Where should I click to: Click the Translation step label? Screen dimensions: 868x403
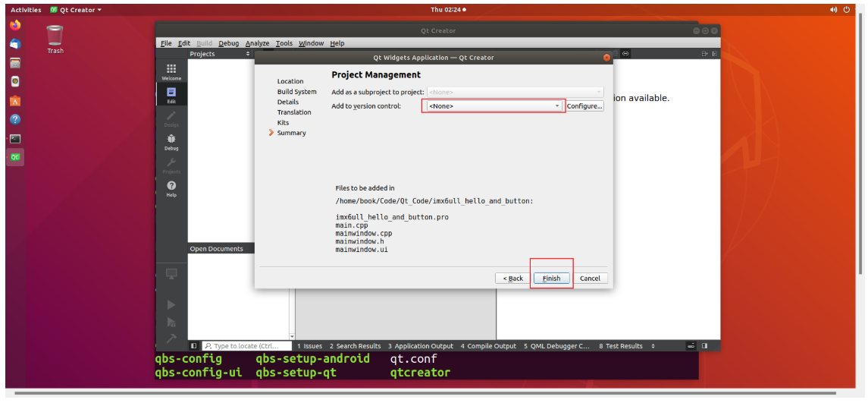coord(294,112)
